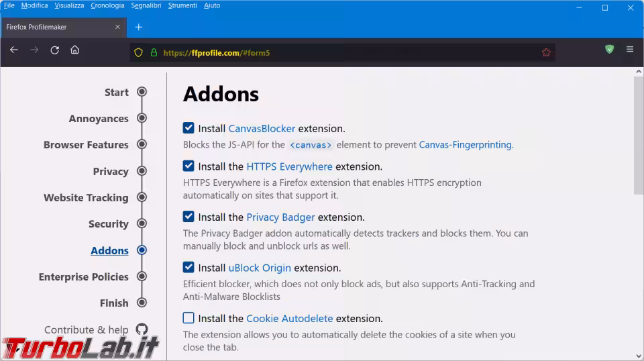Go to the Website Tracking section

86,197
